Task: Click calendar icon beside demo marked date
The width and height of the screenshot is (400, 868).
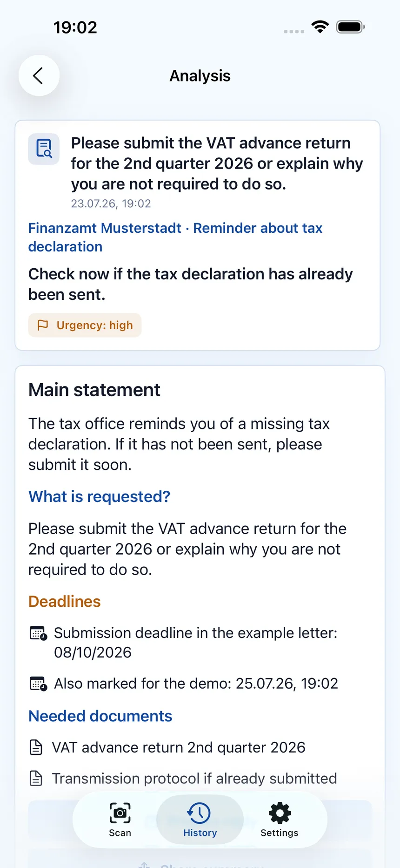Action: (x=38, y=684)
